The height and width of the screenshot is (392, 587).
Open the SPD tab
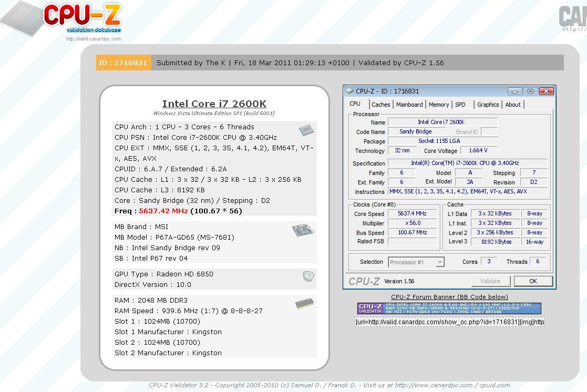[460, 105]
